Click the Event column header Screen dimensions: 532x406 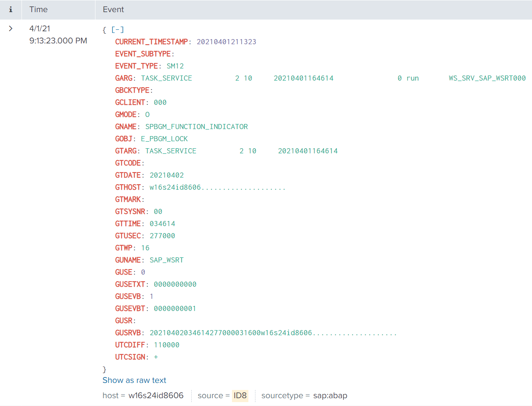click(x=113, y=9)
